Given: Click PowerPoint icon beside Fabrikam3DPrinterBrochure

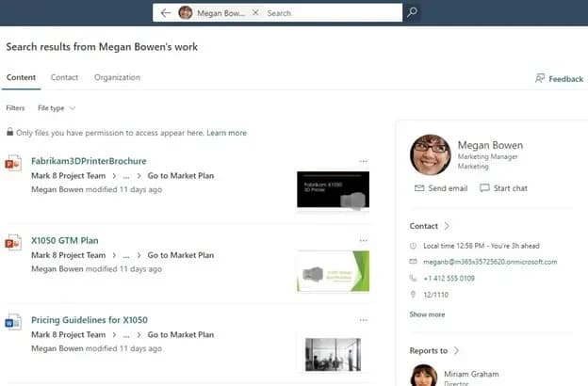Looking at the screenshot, I should 13,163.
